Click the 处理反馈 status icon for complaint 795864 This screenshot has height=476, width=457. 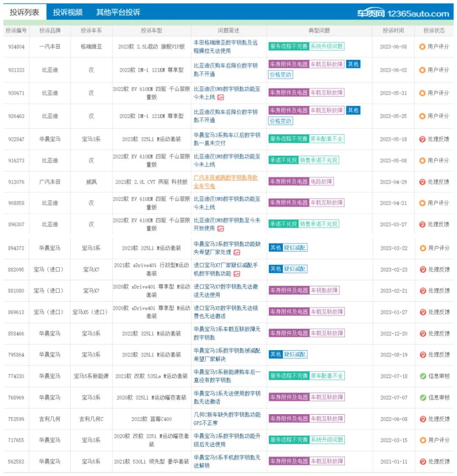[x=423, y=354]
